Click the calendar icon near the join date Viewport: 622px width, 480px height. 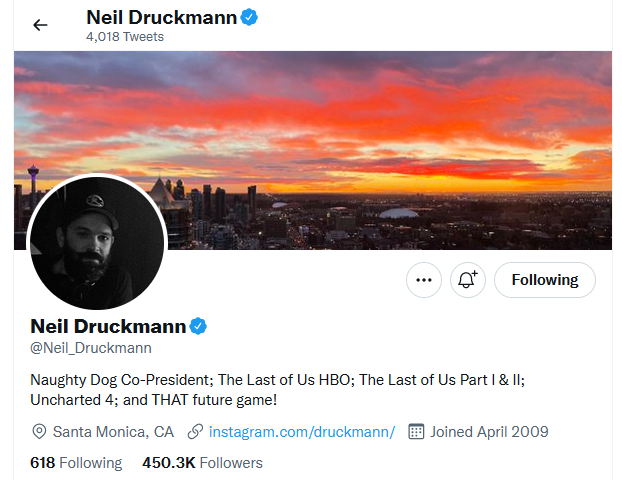(x=417, y=432)
